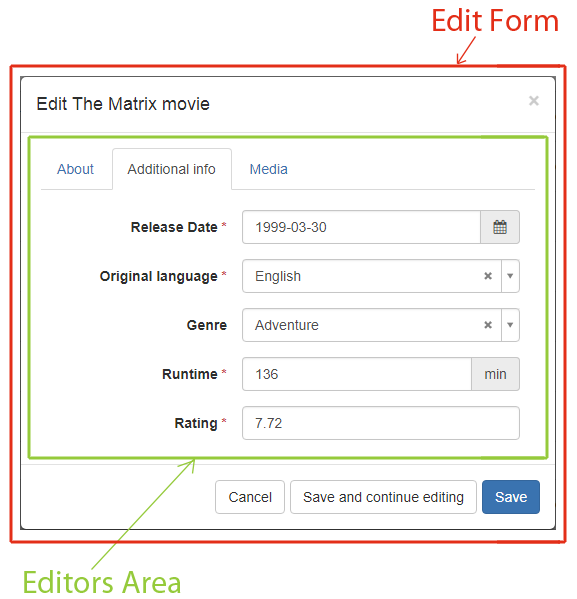Focus the Runtime input field
This screenshot has width=577, height=599.
(x=357, y=374)
